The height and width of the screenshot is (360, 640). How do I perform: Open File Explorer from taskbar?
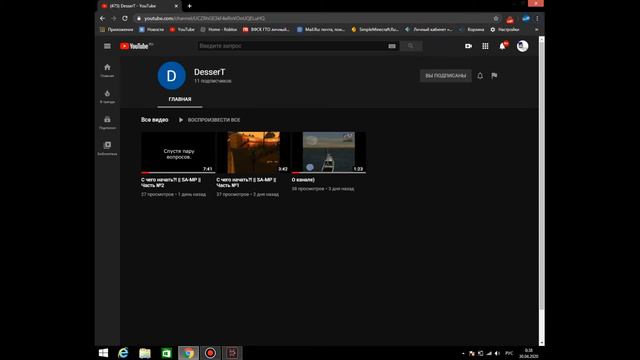click(x=145, y=353)
